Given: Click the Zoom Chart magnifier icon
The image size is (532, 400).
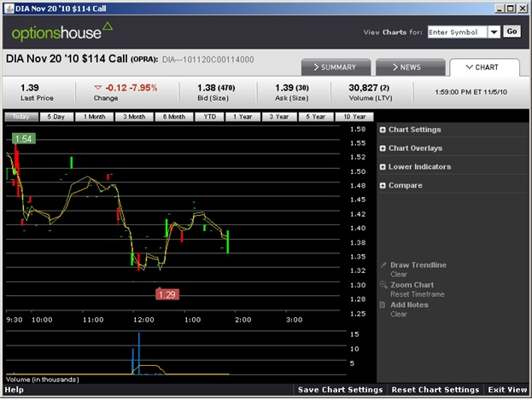Looking at the screenshot, I should (x=383, y=285).
